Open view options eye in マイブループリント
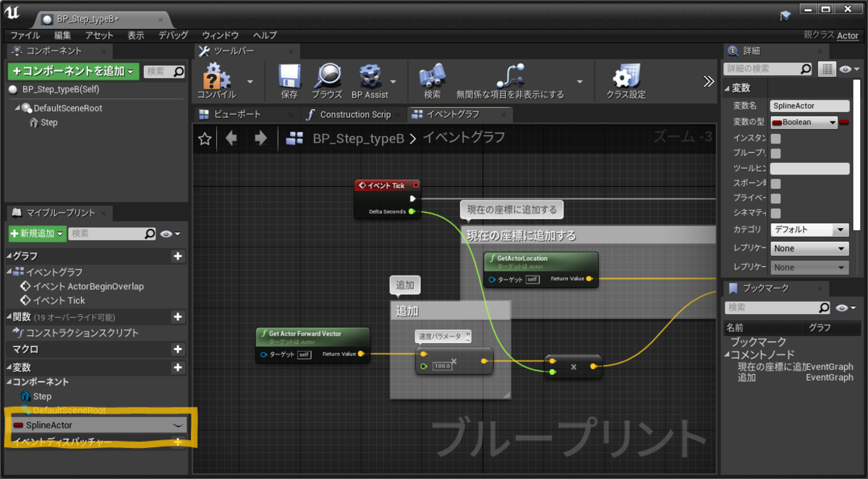Screen dimensions: 868x479 (171, 234)
